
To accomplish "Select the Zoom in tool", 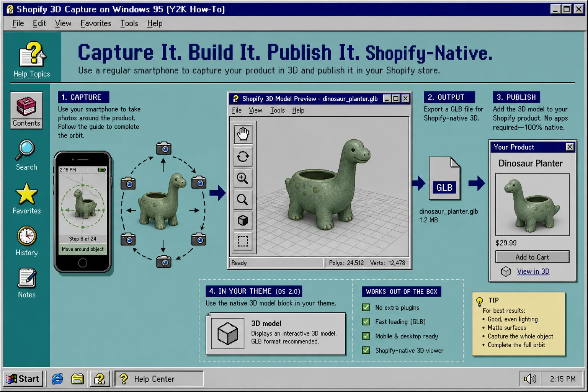I will [x=243, y=178].
